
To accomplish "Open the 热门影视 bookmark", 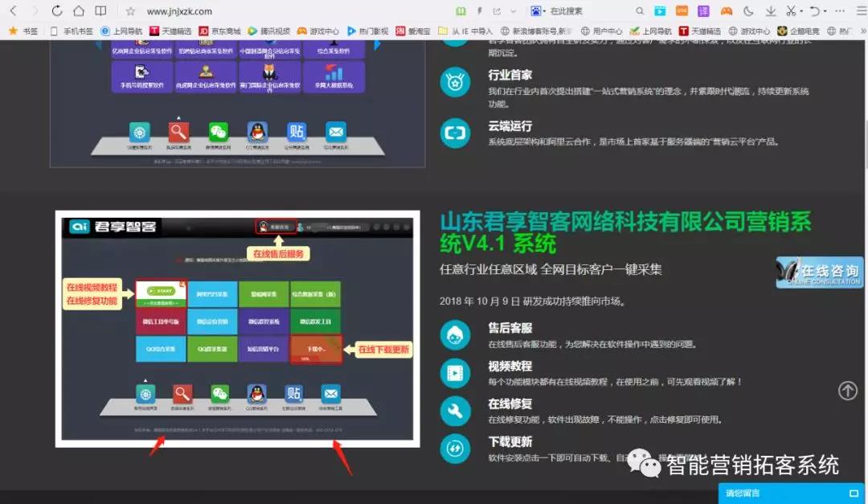I will 367,31.
